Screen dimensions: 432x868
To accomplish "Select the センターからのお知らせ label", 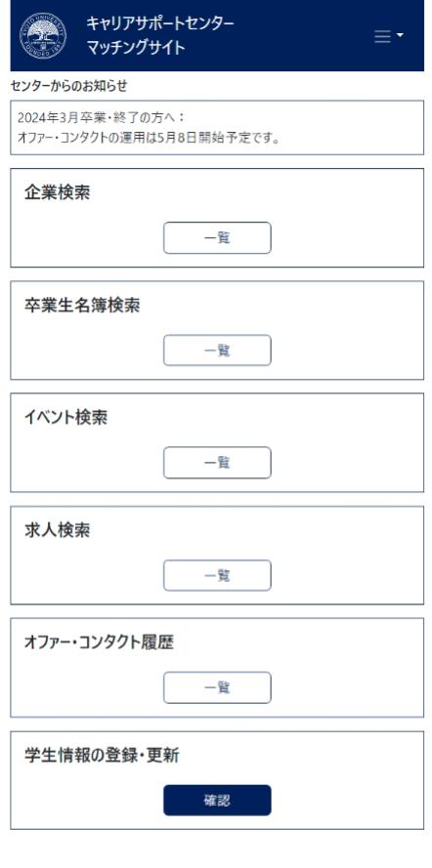I will click(x=68, y=86).
